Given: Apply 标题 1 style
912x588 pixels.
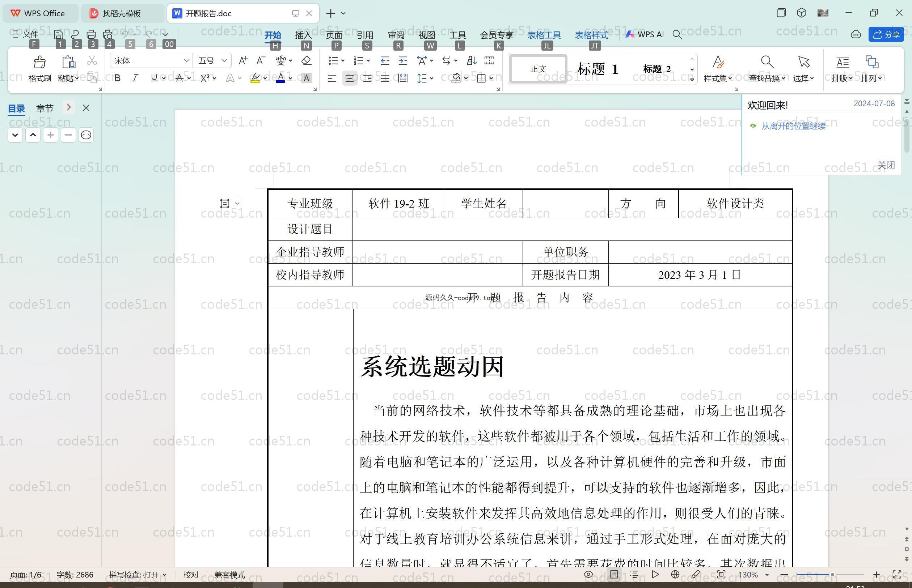Looking at the screenshot, I should point(598,69).
